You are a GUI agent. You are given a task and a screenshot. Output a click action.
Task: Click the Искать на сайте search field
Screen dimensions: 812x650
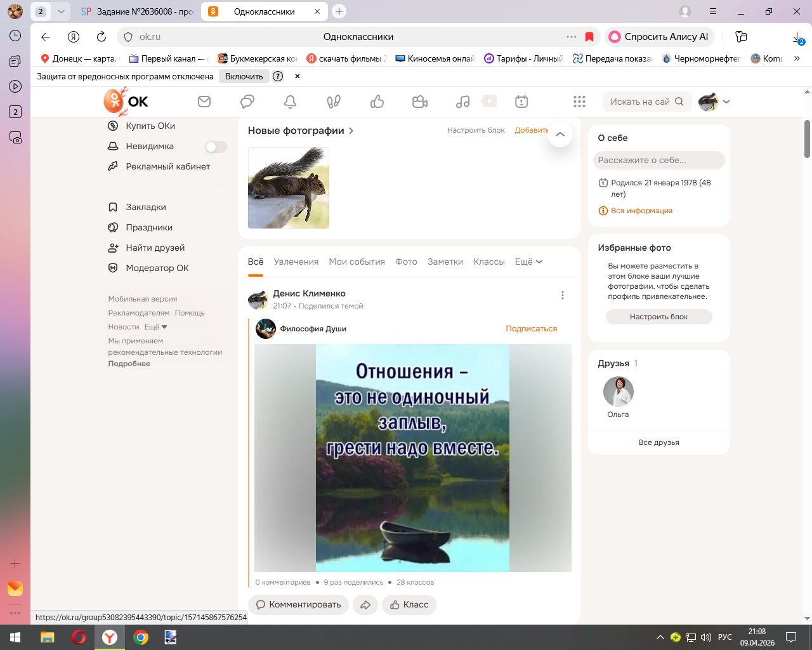point(647,102)
